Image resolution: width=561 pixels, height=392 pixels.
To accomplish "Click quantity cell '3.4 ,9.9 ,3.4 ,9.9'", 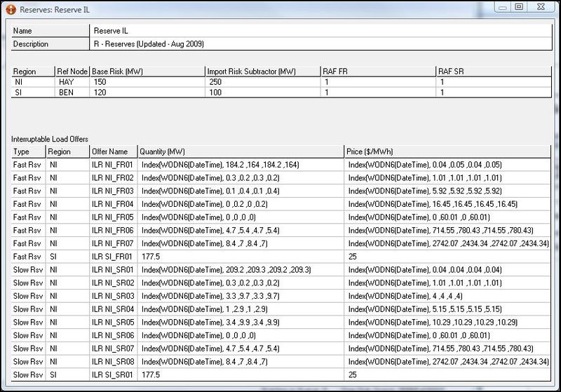I will tap(241, 323).
